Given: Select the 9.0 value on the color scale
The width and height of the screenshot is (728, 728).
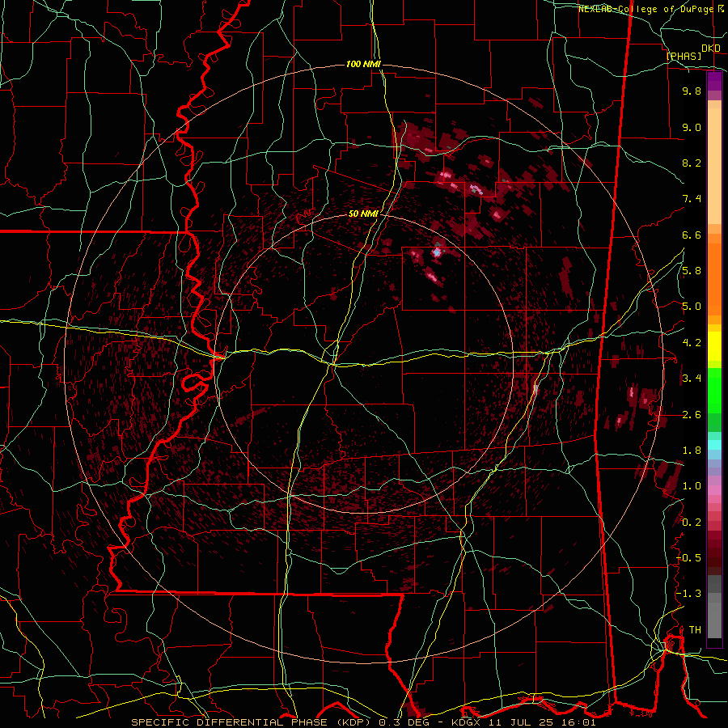Looking at the screenshot, I should pyautogui.click(x=692, y=127).
